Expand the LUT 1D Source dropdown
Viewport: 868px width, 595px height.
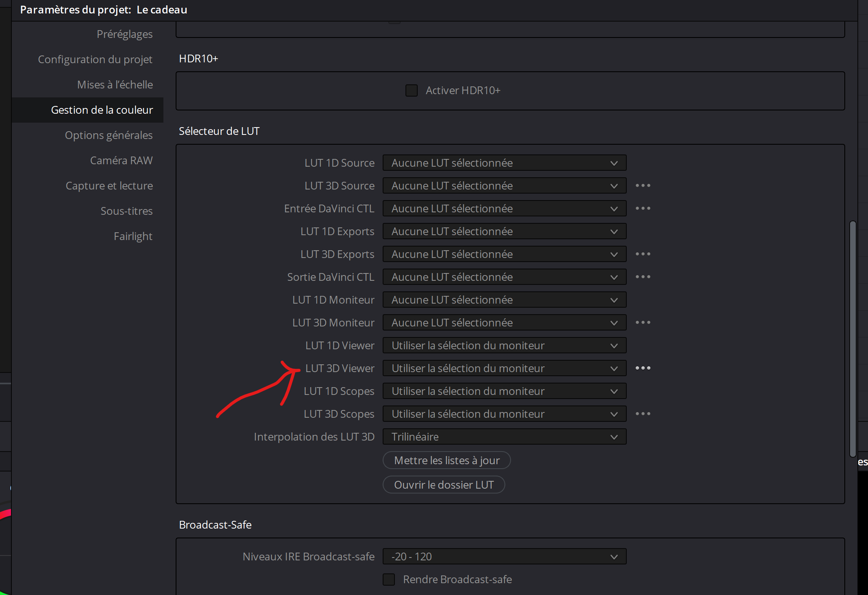[x=504, y=163]
